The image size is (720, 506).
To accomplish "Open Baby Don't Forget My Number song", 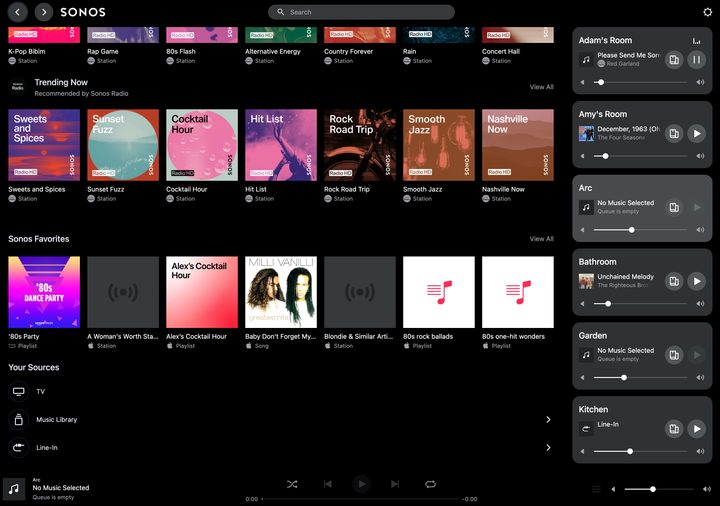I will (x=281, y=292).
